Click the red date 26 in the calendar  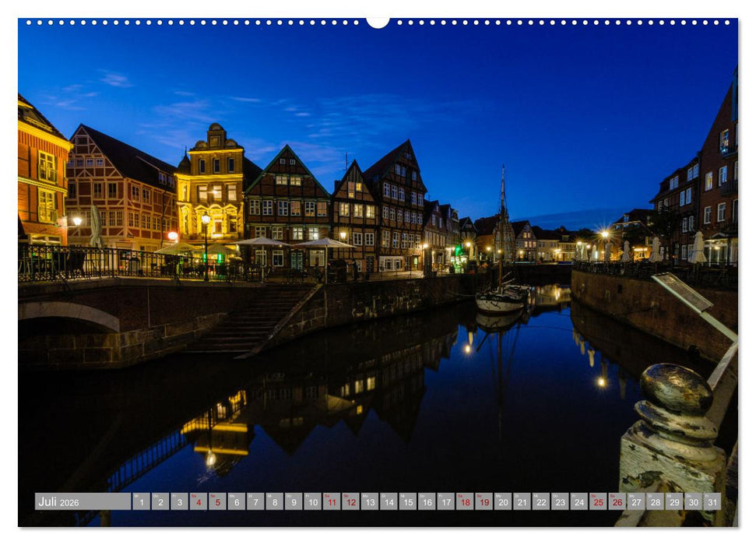click(617, 501)
